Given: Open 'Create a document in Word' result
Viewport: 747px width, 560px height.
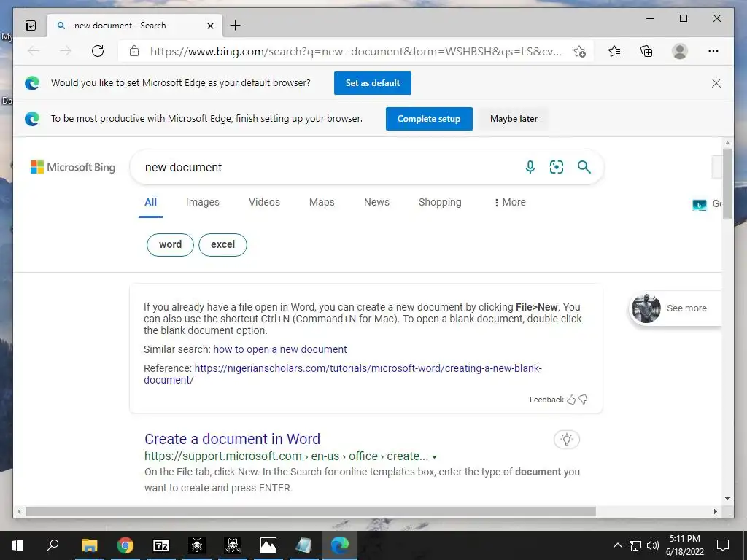Looking at the screenshot, I should coord(233,439).
